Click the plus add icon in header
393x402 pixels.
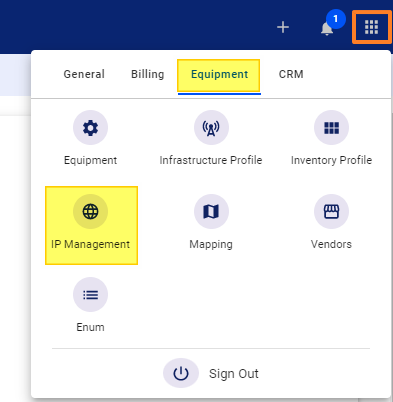pos(283,27)
